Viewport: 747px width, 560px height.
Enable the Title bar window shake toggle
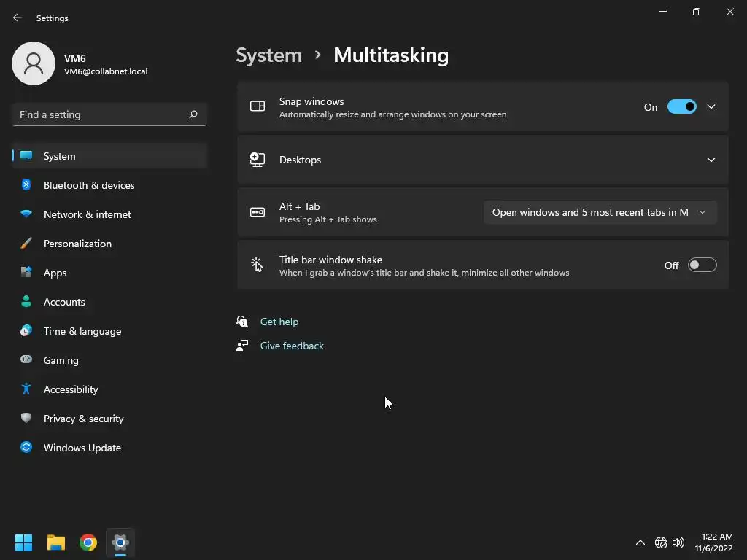pos(702,265)
